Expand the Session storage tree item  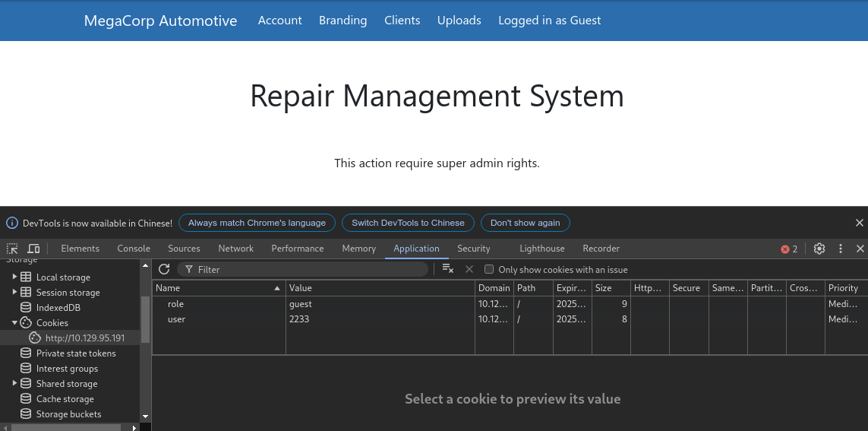(x=14, y=292)
